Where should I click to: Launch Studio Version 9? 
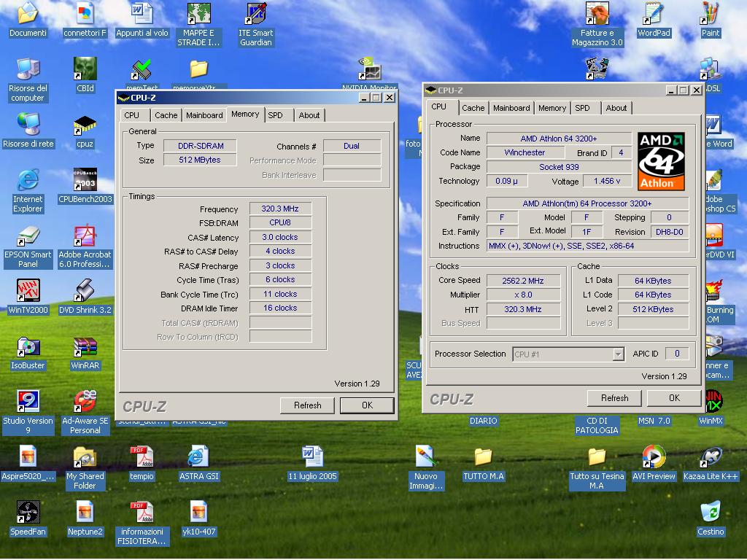[x=28, y=402]
